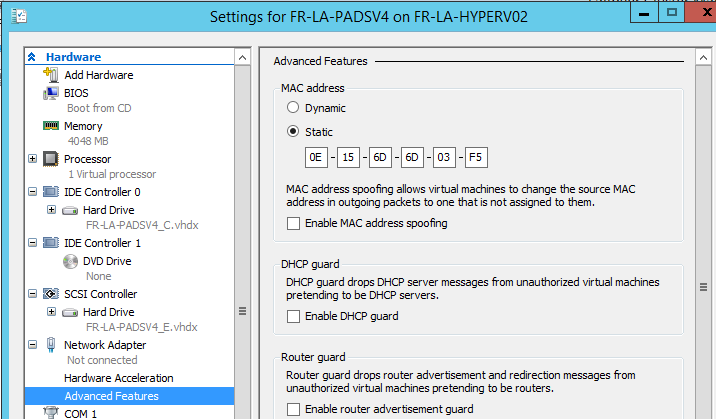Select the SCSI Controller icon
This screenshot has height=419, width=716.
pos(52,294)
